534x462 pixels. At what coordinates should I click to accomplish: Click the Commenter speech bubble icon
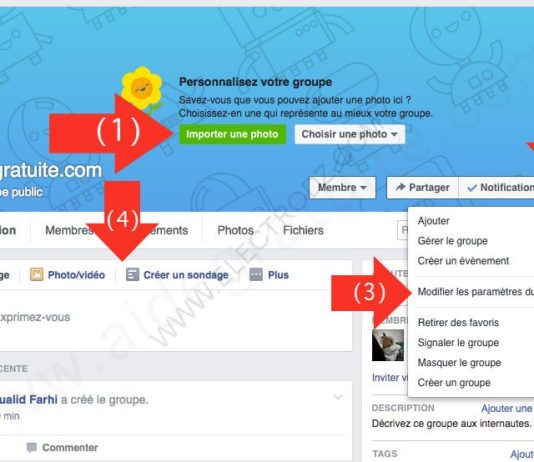(32, 447)
